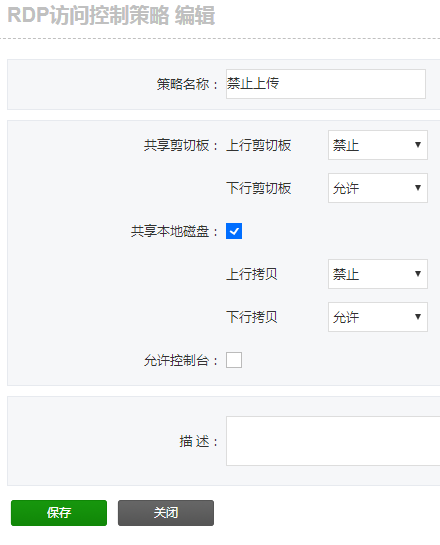Uncheck the 共享本地磁盘 checkbox
Image resolution: width=440 pixels, height=545 pixels.
pos(234,231)
